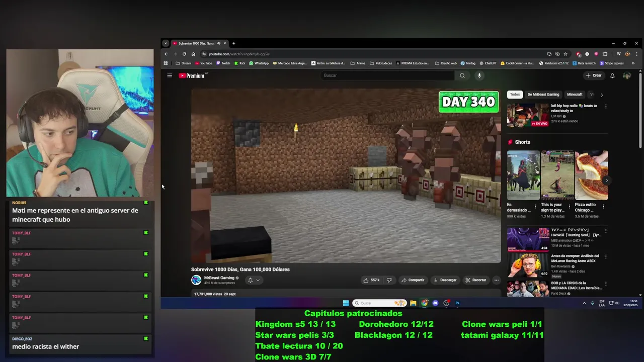Screen dimensions: 644x362
Task: Click the Crear create button
Action: pyautogui.click(x=594, y=75)
